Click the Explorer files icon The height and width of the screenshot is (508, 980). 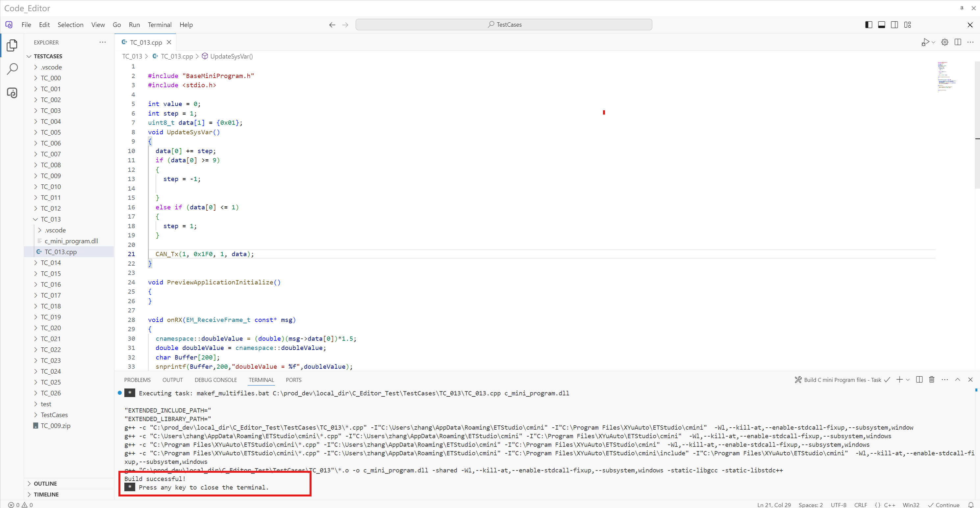[x=12, y=45]
